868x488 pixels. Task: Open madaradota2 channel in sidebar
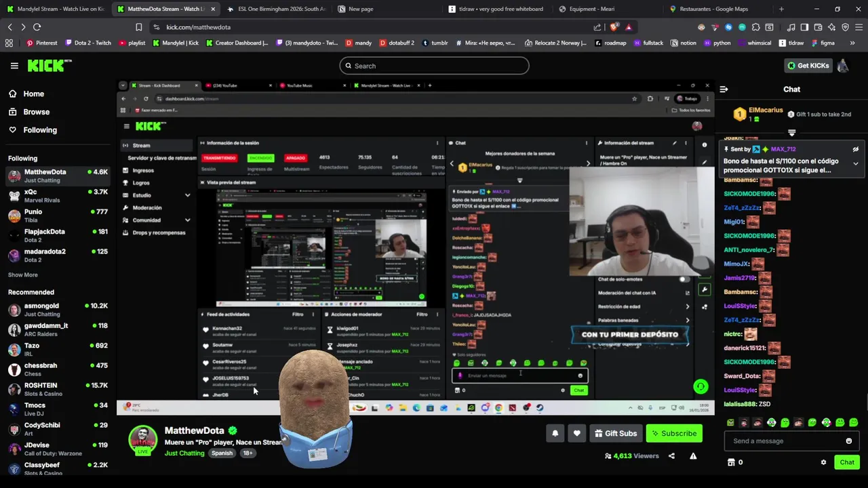click(58, 255)
